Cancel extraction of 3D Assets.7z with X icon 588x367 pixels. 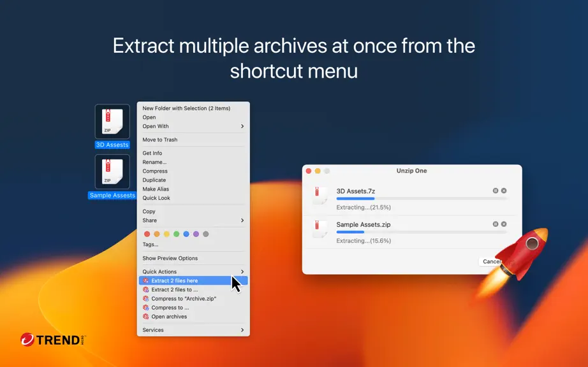pos(504,191)
